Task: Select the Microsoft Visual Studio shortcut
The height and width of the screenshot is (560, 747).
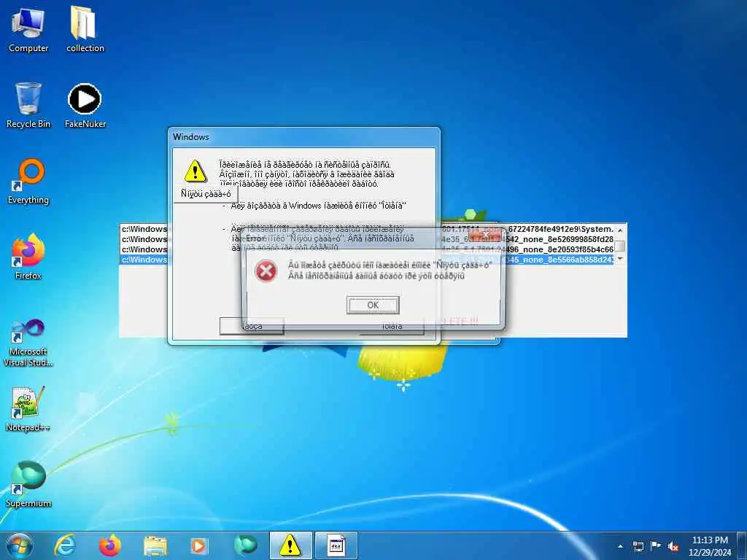Action: point(28,343)
